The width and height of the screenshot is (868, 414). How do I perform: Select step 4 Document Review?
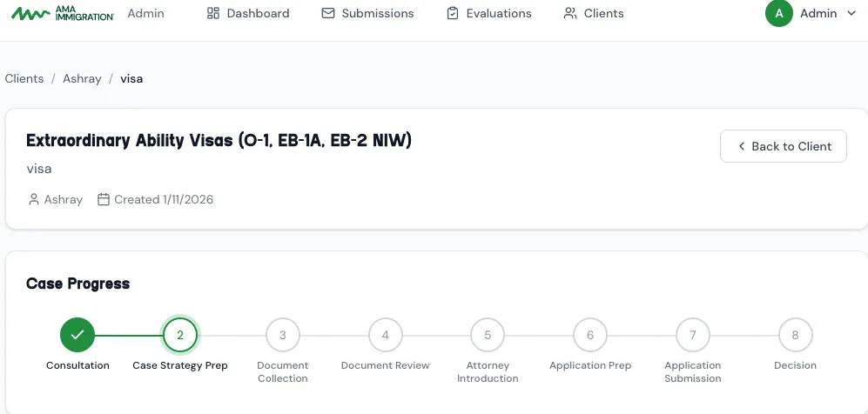pyautogui.click(x=385, y=335)
